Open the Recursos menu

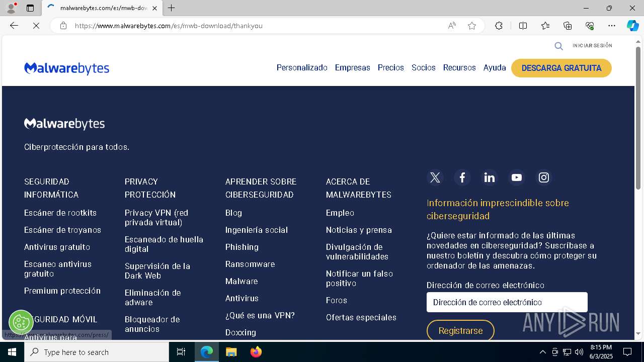click(459, 68)
